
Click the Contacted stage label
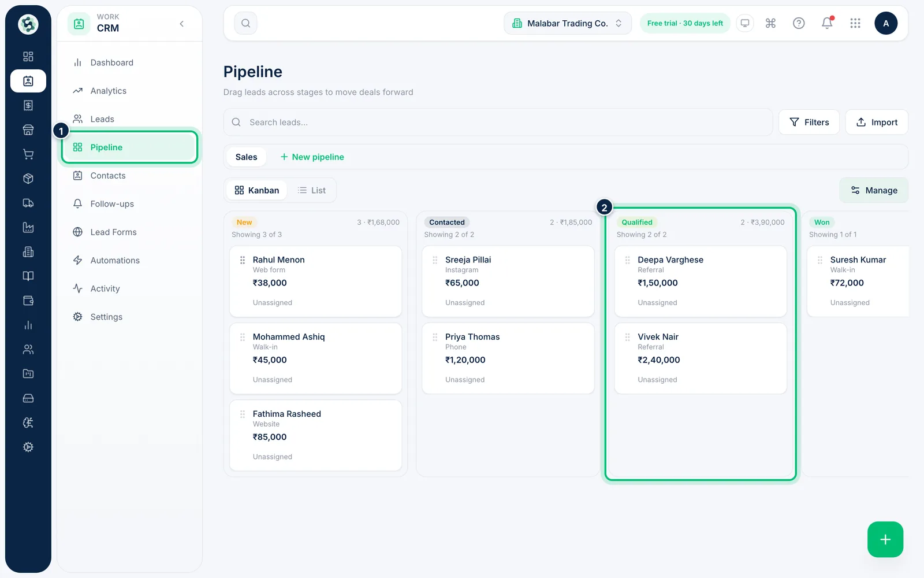point(447,223)
